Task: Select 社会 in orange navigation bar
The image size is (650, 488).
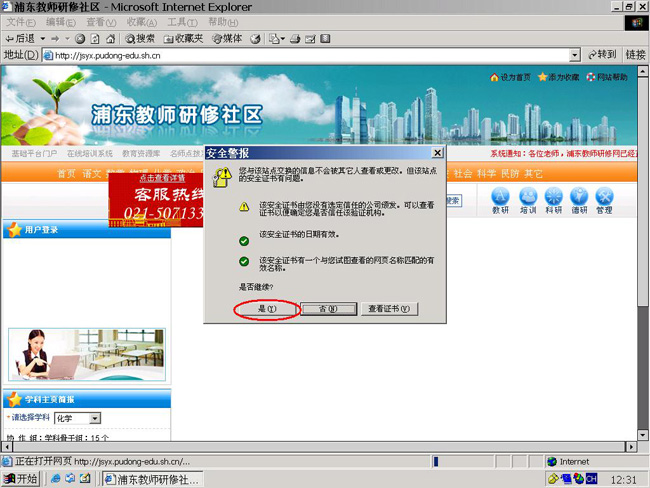Action: [x=463, y=173]
